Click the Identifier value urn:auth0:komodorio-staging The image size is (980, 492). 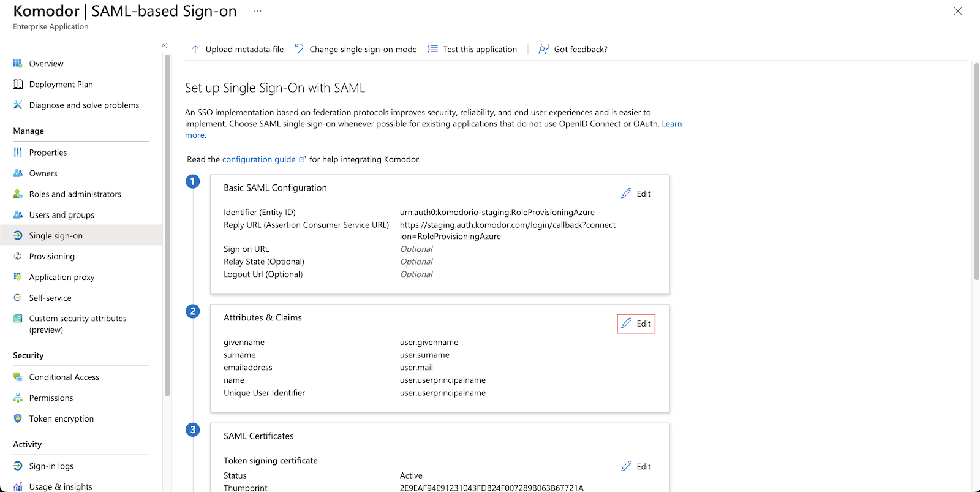497,213
